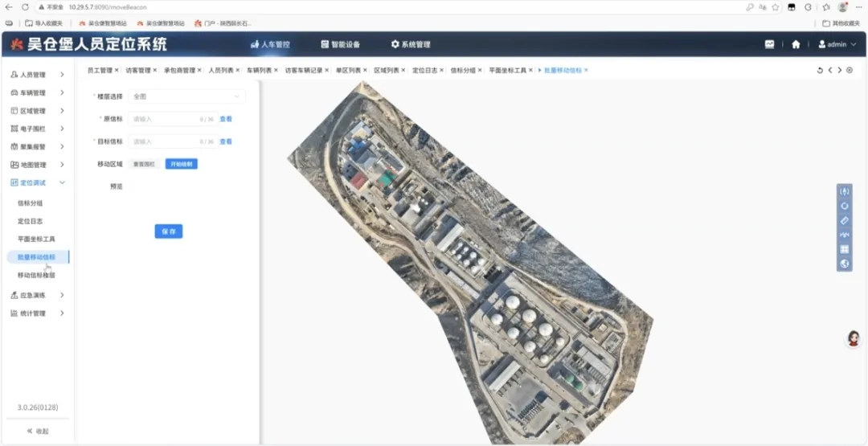Select the ruler measurement map tool
The width and height of the screenshot is (868, 446).
(844, 220)
